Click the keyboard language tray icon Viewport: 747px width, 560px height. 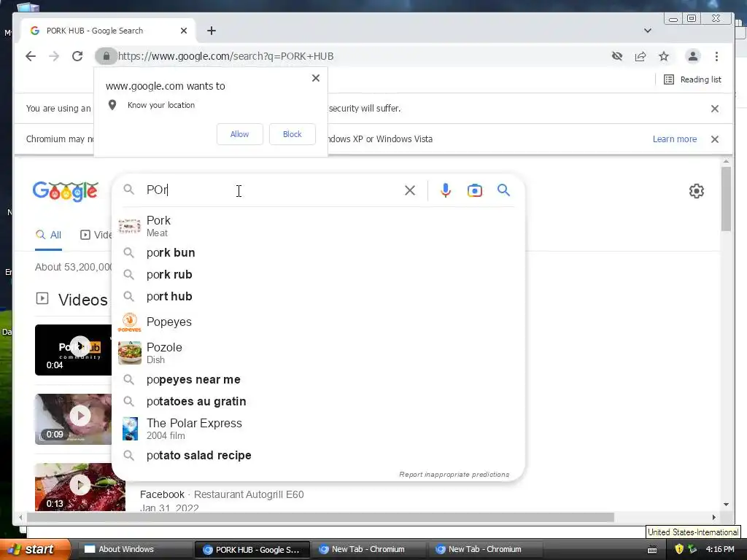point(653,550)
